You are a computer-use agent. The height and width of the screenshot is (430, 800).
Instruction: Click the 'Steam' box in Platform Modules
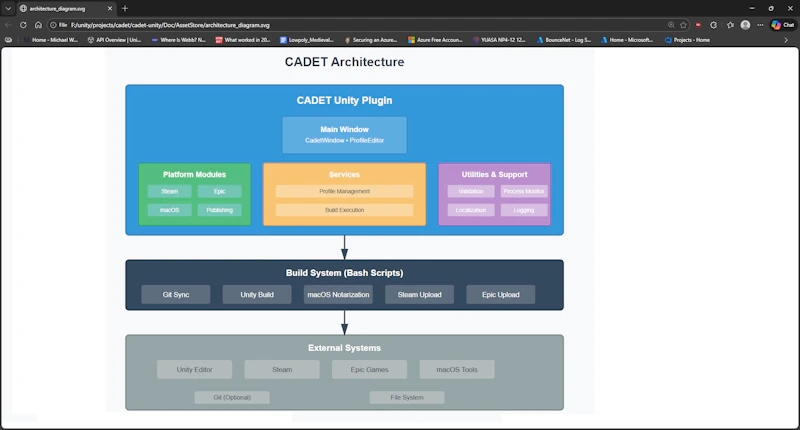[170, 191]
